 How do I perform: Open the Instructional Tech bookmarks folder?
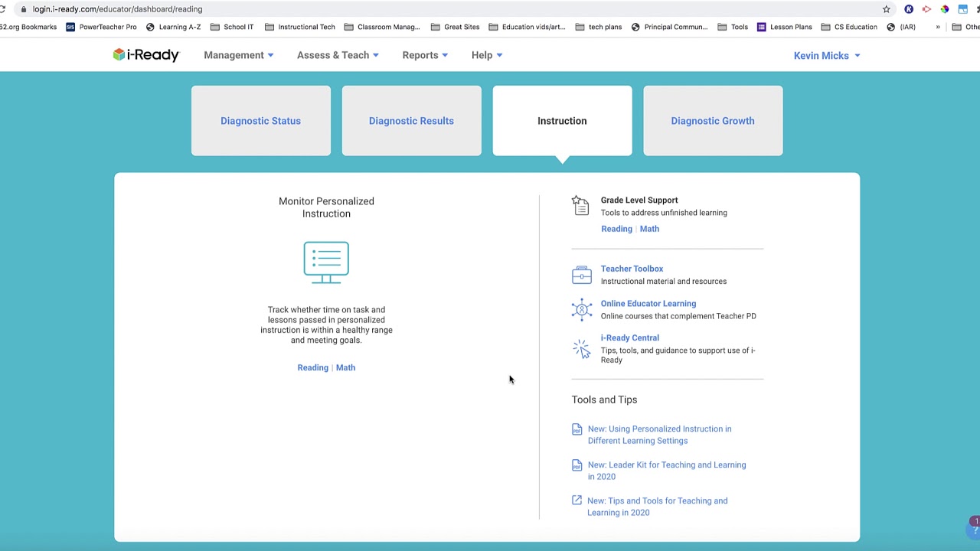tap(299, 27)
